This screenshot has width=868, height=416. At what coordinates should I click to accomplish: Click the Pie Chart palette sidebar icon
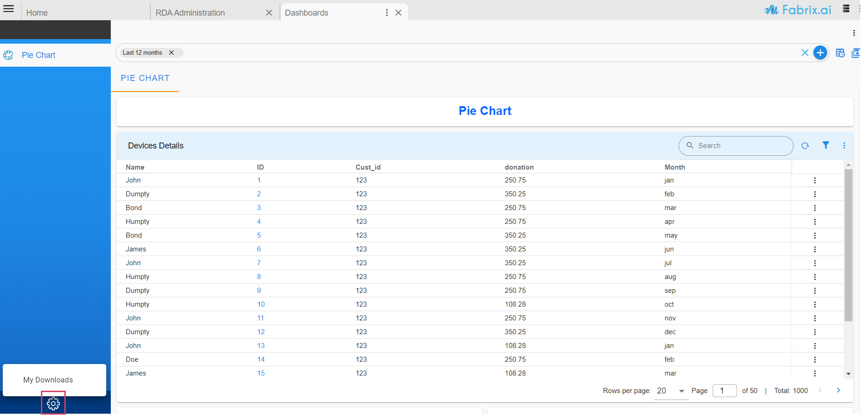(x=8, y=55)
